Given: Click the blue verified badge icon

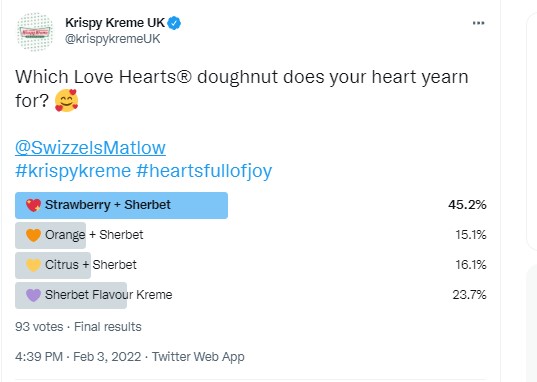Looking at the screenshot, I should click(x=174, y=23).
